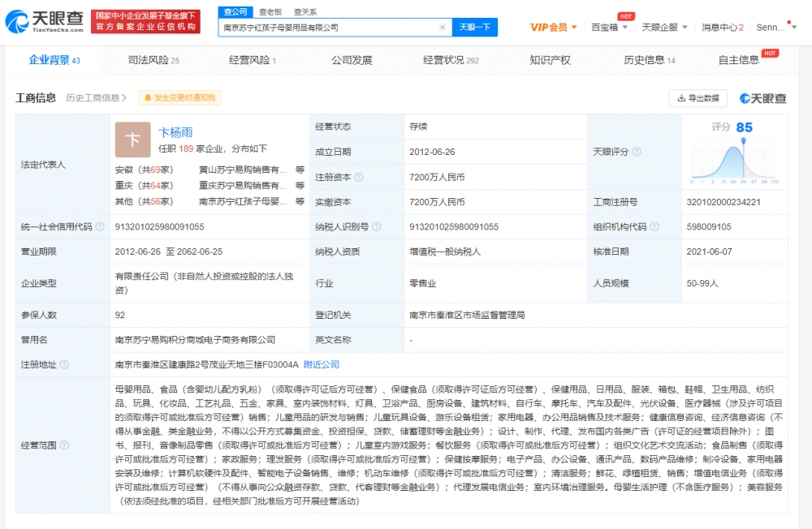The width and height of the screenshot is (812, 529).
Task: Open legal representative 卞杨雨 profile link
Action: [175, 132]
